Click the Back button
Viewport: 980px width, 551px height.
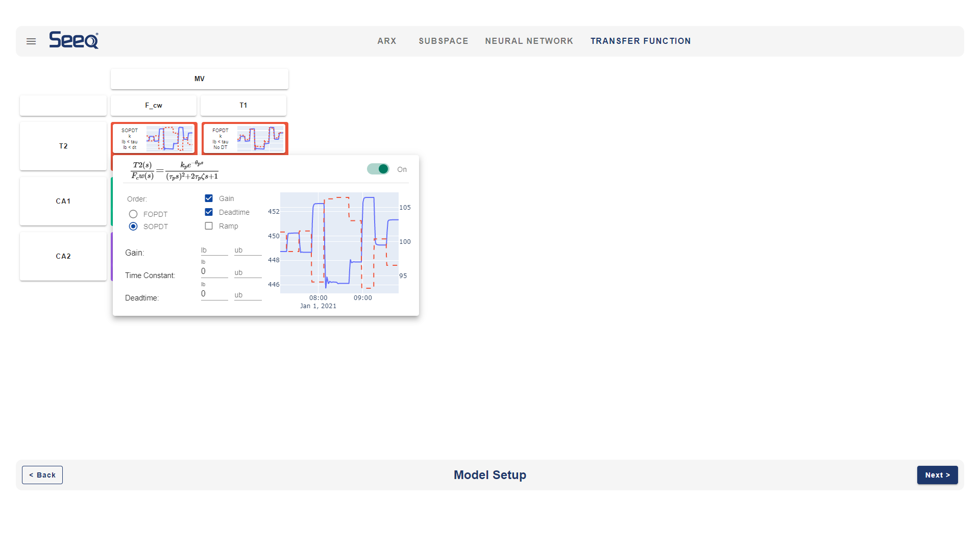point(42,475)
